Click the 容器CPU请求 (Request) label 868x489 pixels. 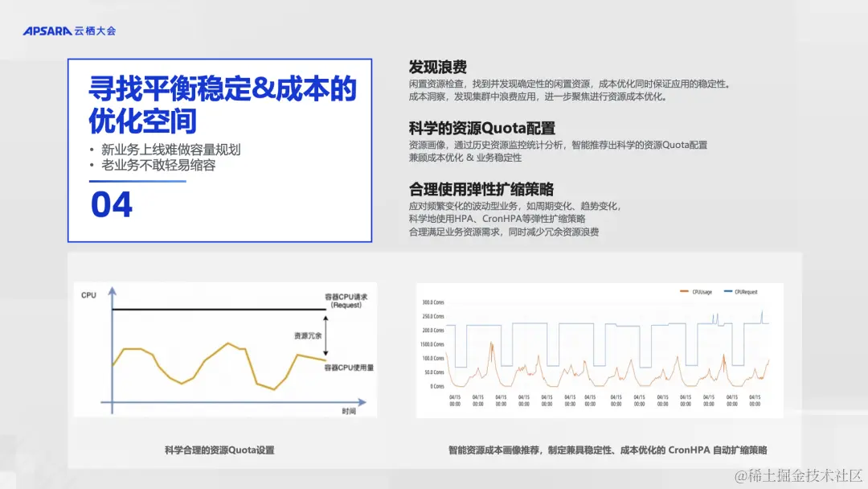pos(345,299)
